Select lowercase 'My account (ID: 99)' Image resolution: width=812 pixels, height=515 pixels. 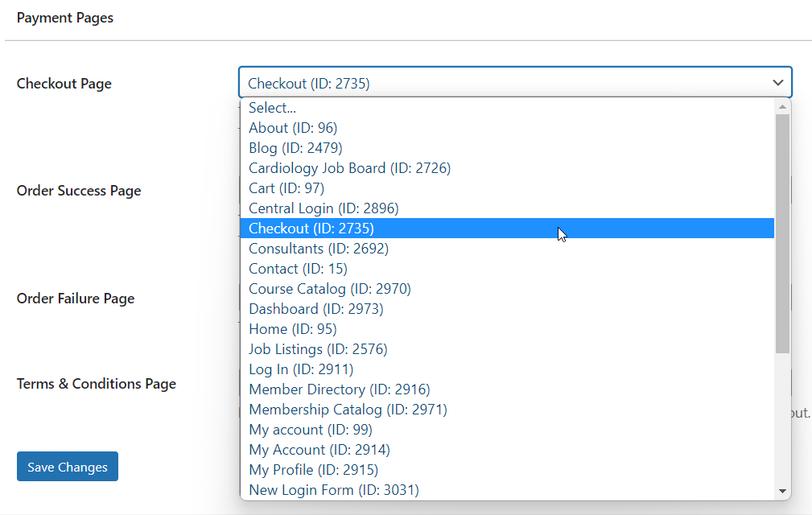(507, 430)
